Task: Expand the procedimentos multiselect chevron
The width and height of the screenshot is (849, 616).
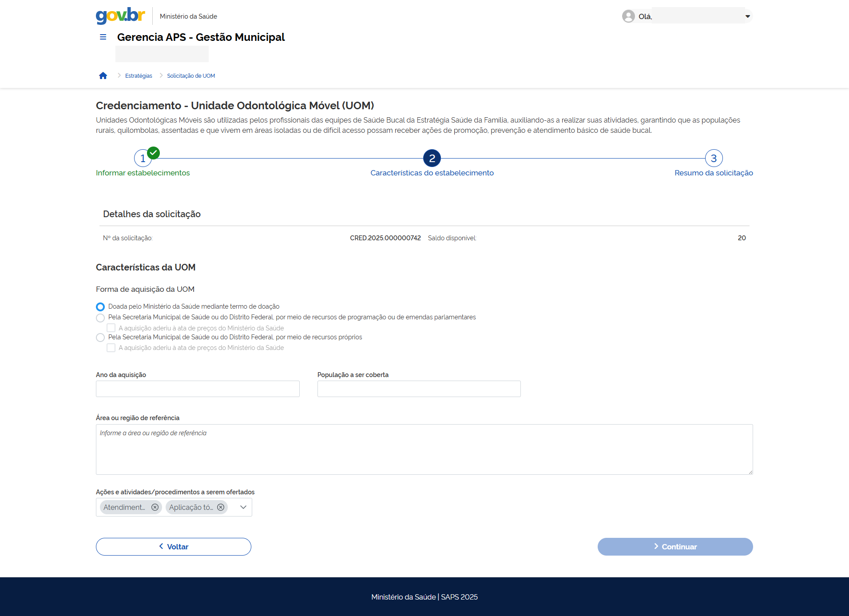Action: (x=243, y=507)
